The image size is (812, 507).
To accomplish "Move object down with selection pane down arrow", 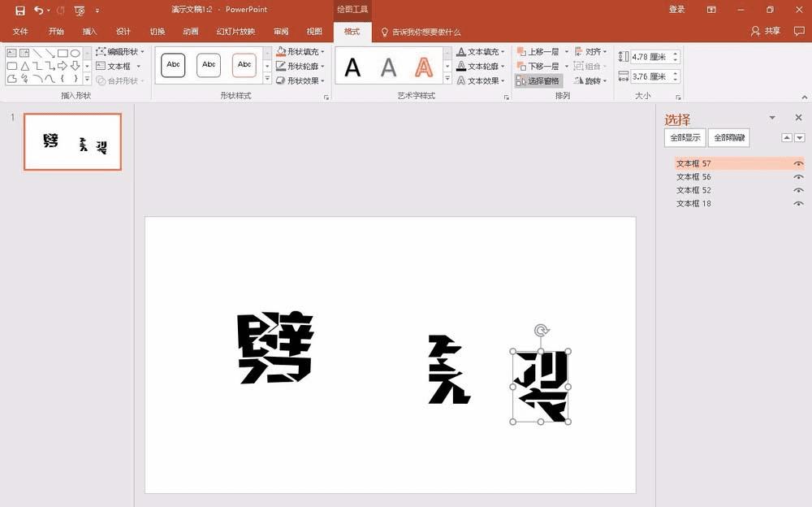I will (800, 137).
